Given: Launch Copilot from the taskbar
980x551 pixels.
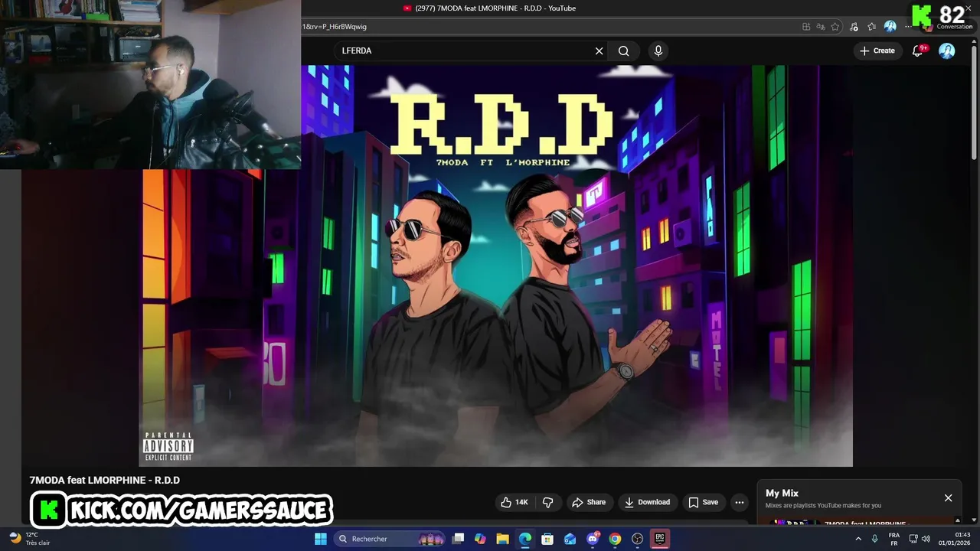Looking at the screenshot, I should [480, 539].
